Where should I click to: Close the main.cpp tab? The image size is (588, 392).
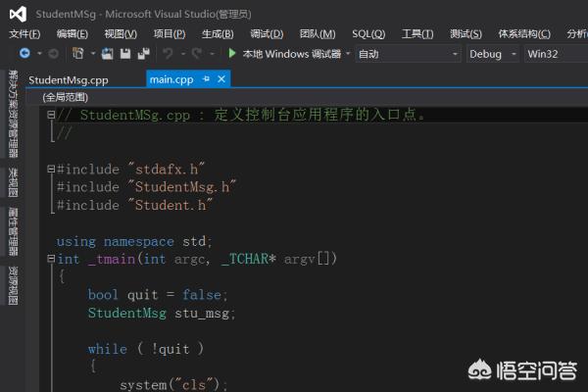[221, 79]
